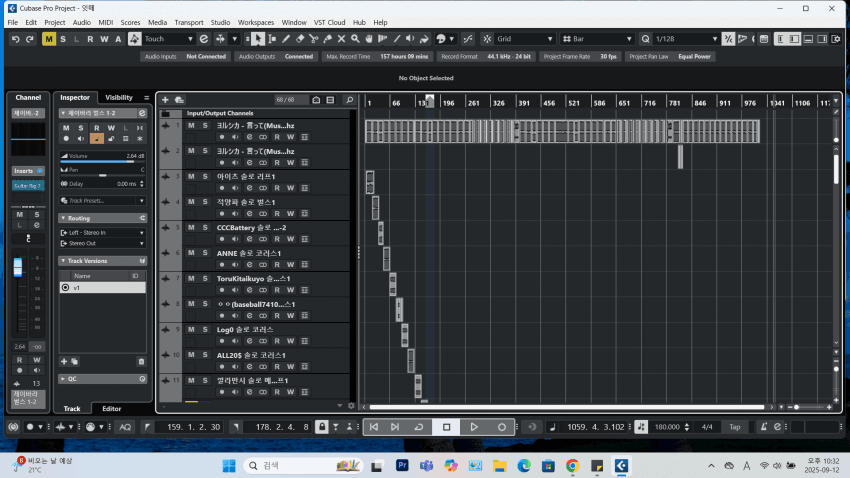The width and height of the screenshot is (850, 478).
Task: Collapse the Track Versions section
Action: pos(63,261)
